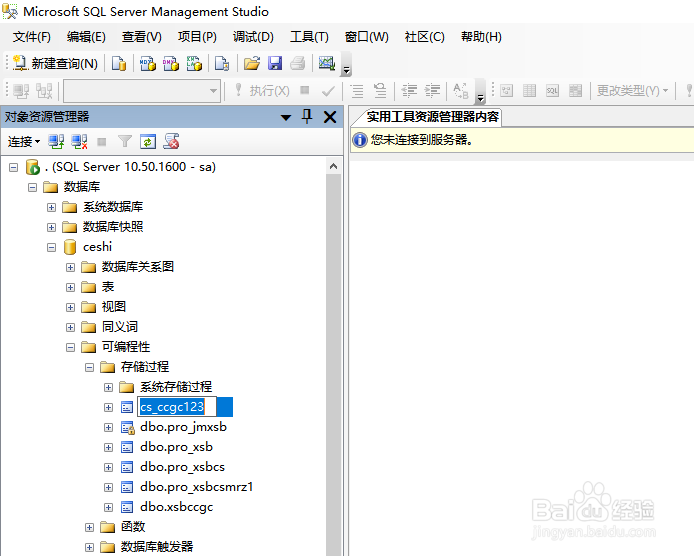The image size is (694, 556).
Task: Open the 查看(V) menu
Action: pyautogui.click(x=141, y=37)
